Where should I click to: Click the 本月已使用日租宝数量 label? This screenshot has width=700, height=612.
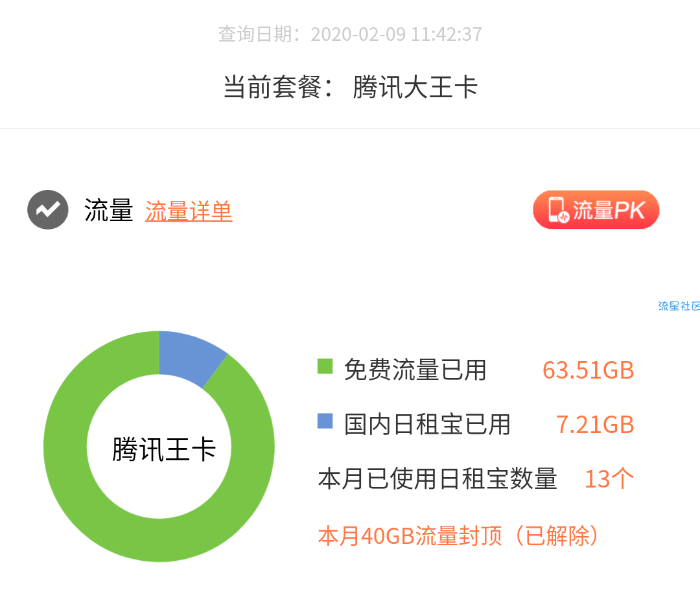point(437,479)
